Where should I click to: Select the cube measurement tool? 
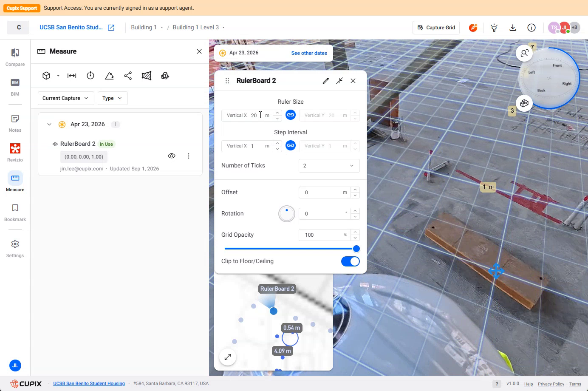(x=46, y=76)
